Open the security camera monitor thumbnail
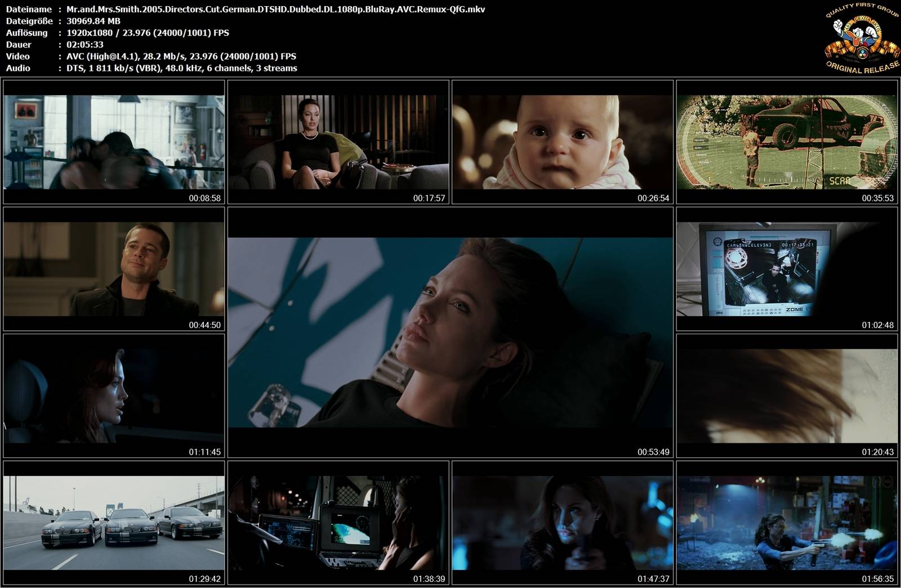Screen dimensions: 901x588 pyautogui.click(x=787, y=269)
